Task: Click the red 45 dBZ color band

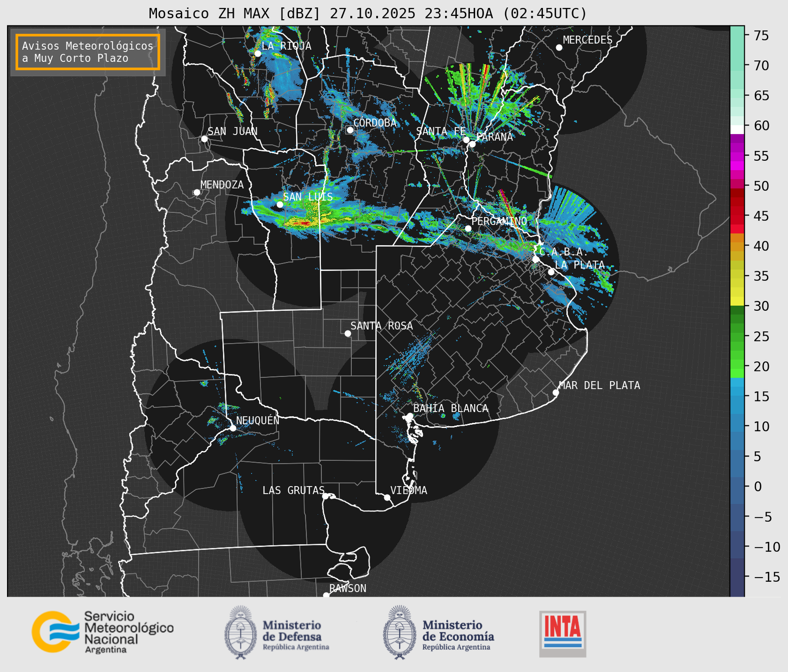Action: pyautogui.click(x=737, y=216)
